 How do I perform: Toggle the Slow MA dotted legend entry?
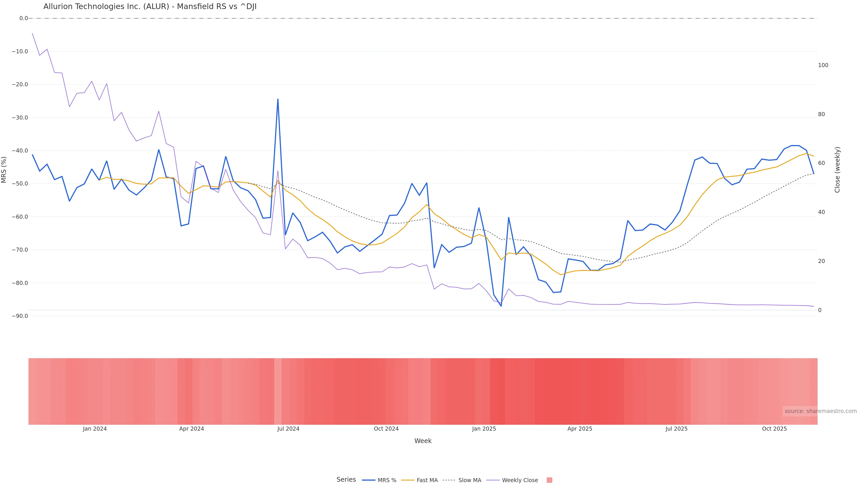(469, 480)
